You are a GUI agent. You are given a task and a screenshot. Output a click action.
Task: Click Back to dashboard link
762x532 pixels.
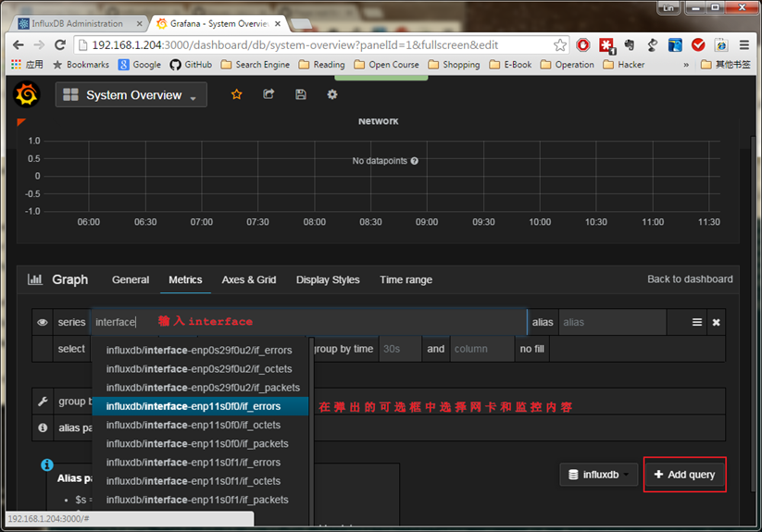tap(690, 278)
